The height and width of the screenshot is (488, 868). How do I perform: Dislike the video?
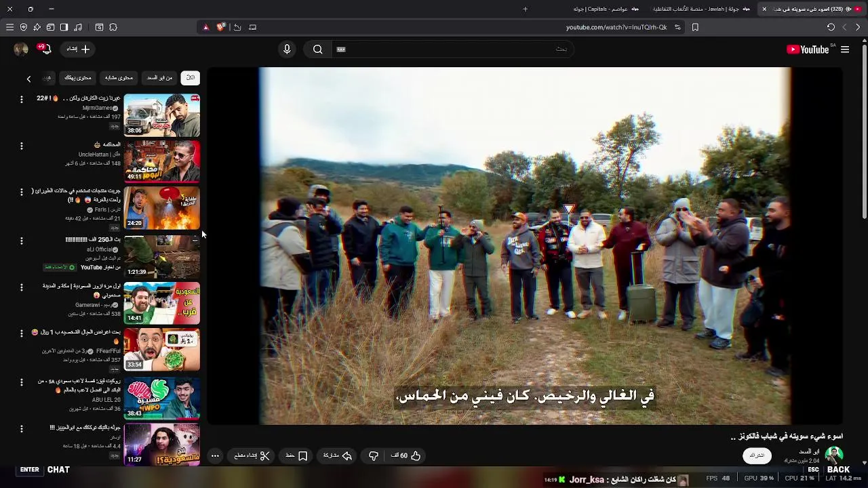373,455
